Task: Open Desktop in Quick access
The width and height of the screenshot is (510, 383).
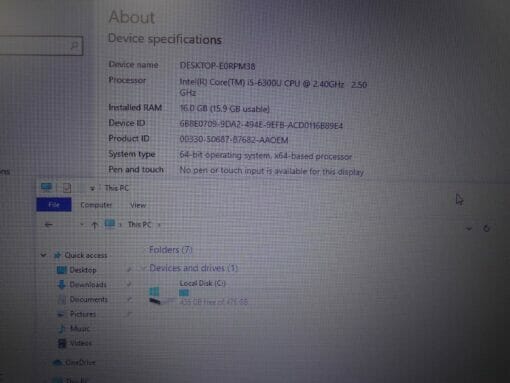Action: tap(83, 270)
